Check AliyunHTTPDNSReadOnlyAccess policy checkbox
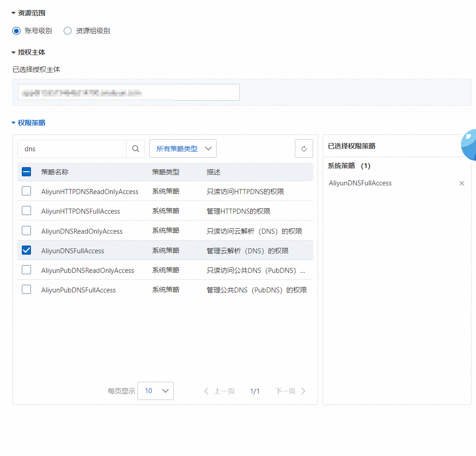The height and width of the screenshot is (456, 476). 26,191
